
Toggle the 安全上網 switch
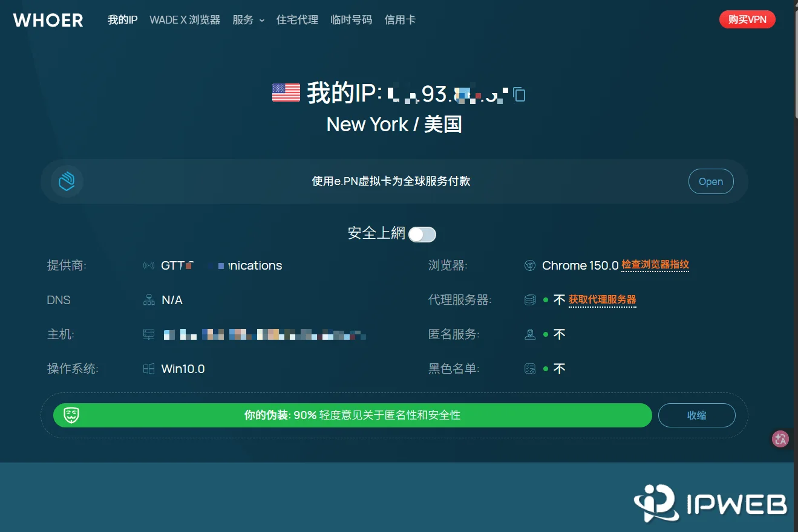(422, 235)
